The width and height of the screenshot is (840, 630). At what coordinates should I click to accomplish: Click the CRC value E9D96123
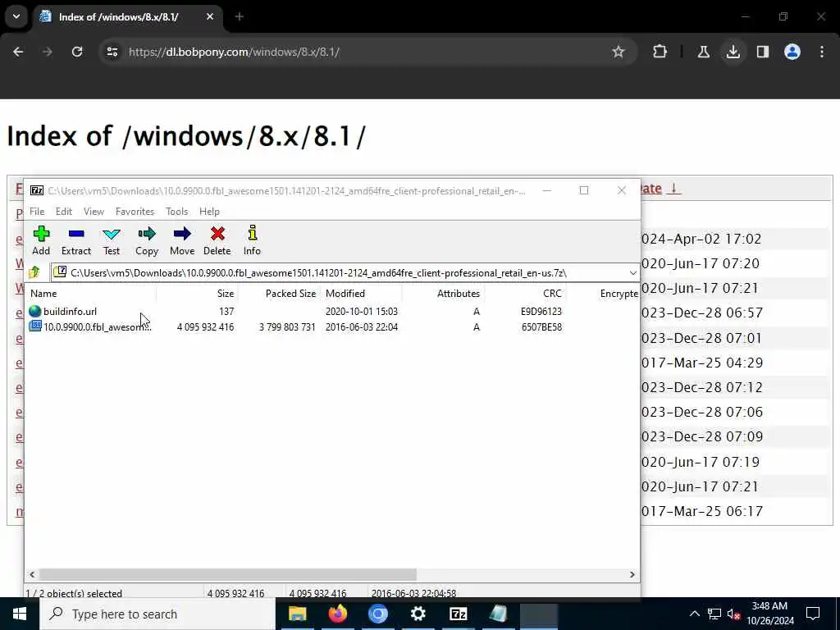click(x=541, y=311)
